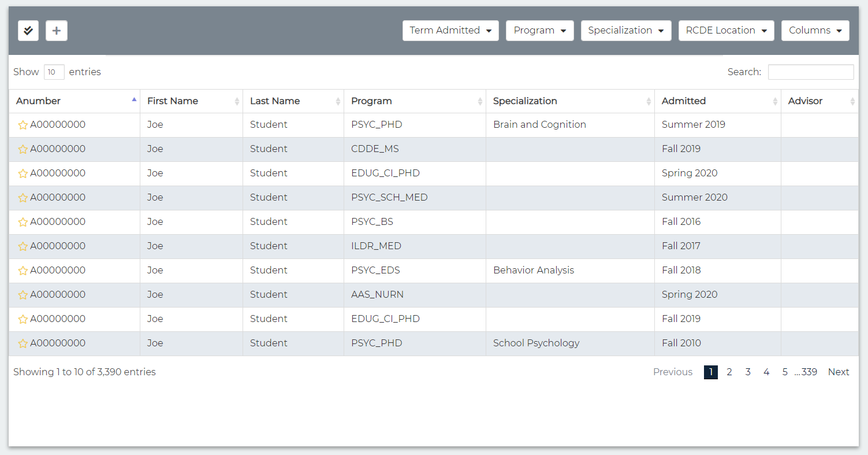Click into the Search input field
Image resolution: width=868 pixels, height=455 pixels.
[810, 72]
